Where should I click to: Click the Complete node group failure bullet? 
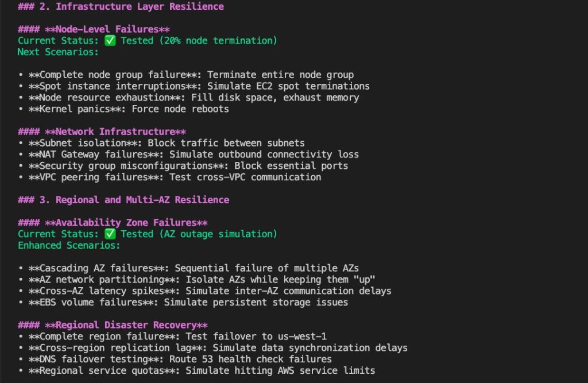(186, 75)
